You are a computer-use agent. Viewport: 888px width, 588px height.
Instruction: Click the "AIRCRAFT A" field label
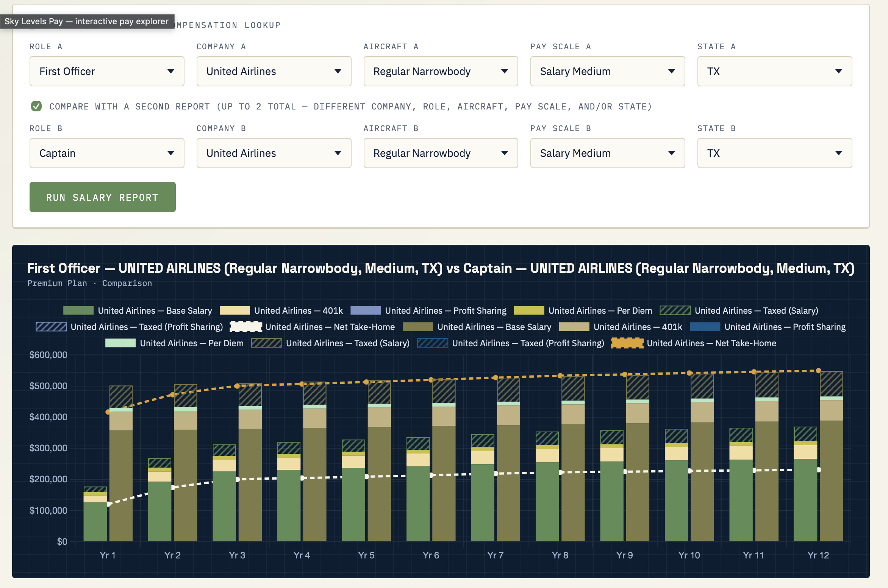[x=391, y=47]
